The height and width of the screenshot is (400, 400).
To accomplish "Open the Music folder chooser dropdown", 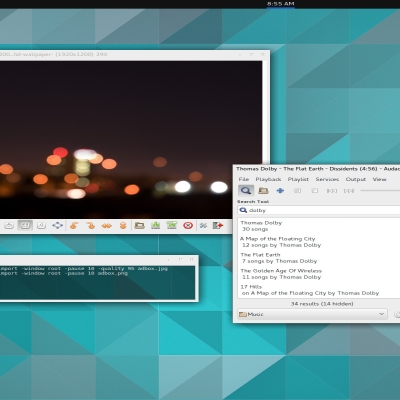I will 312,314.
